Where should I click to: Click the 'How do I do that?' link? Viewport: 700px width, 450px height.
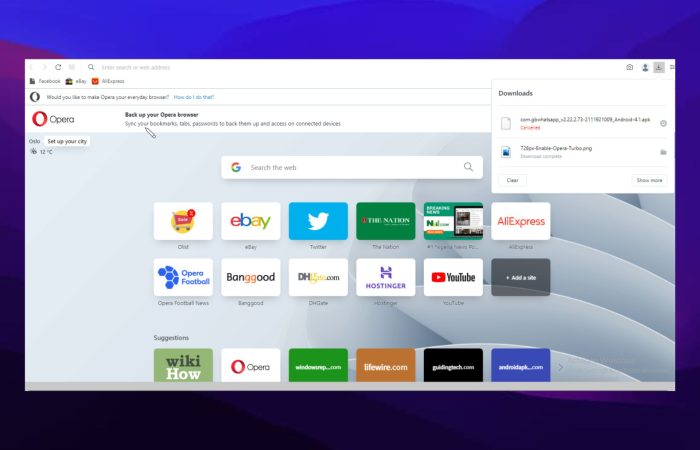(194, 97)
